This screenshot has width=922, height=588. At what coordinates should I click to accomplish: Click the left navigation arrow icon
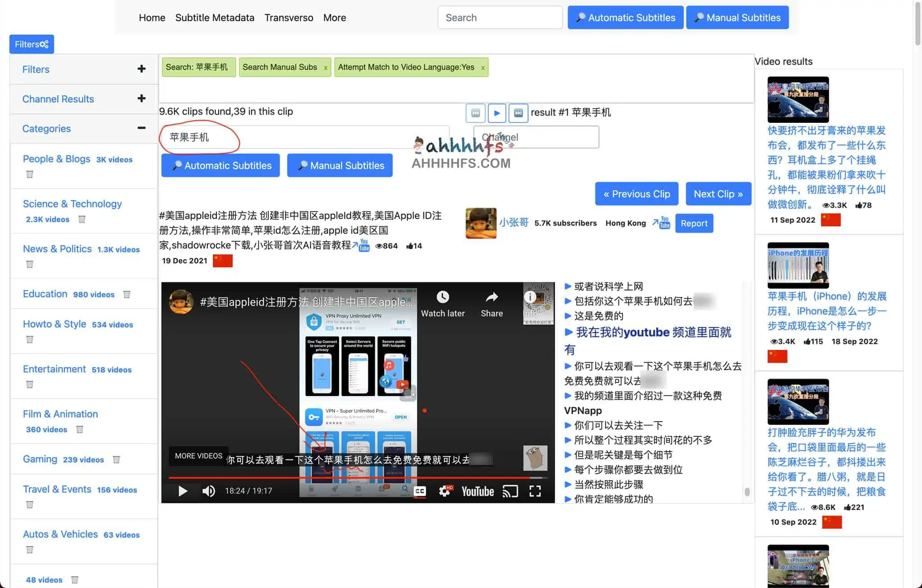tap(475, 112)
